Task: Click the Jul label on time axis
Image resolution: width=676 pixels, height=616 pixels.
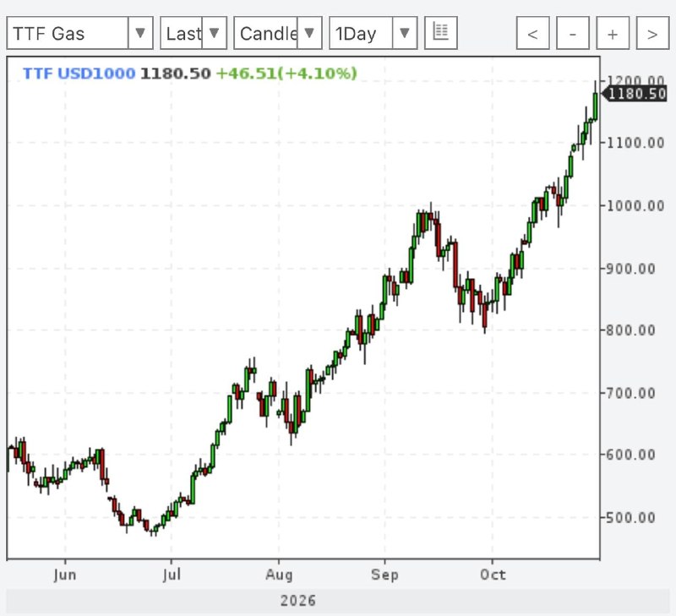Action: coord(172,575)
